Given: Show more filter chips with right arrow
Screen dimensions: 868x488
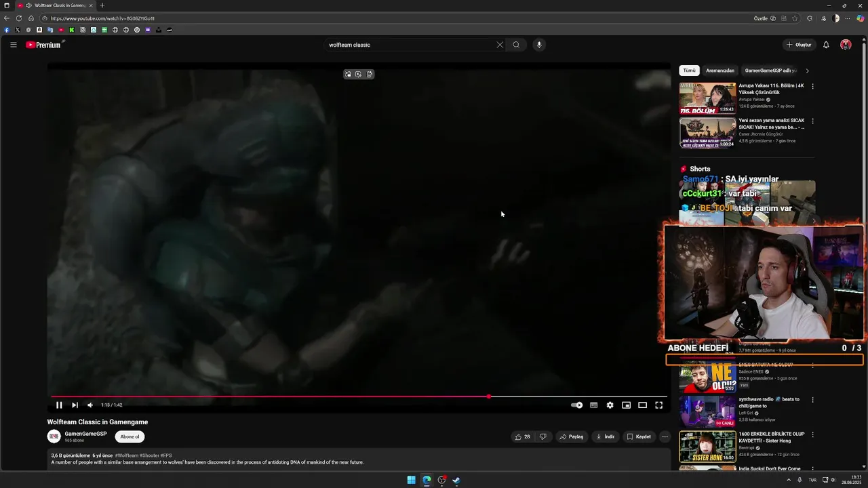Looking at the screenshot, I should pyautogui.click(x=807, y=70).
